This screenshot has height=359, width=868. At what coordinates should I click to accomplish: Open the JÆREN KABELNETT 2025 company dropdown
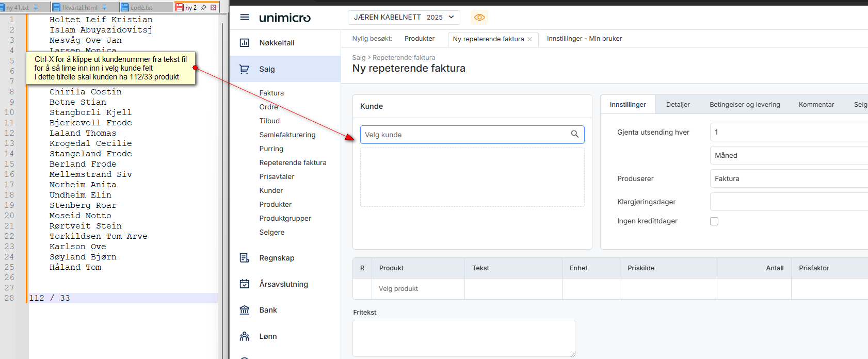pos(403,17)
